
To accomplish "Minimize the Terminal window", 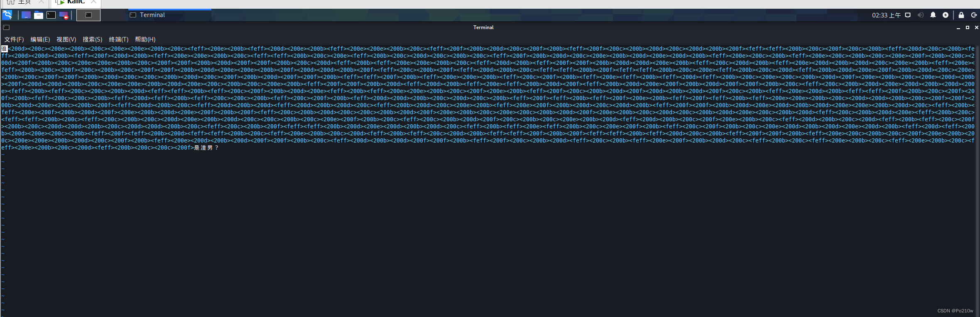I will 958,27.
